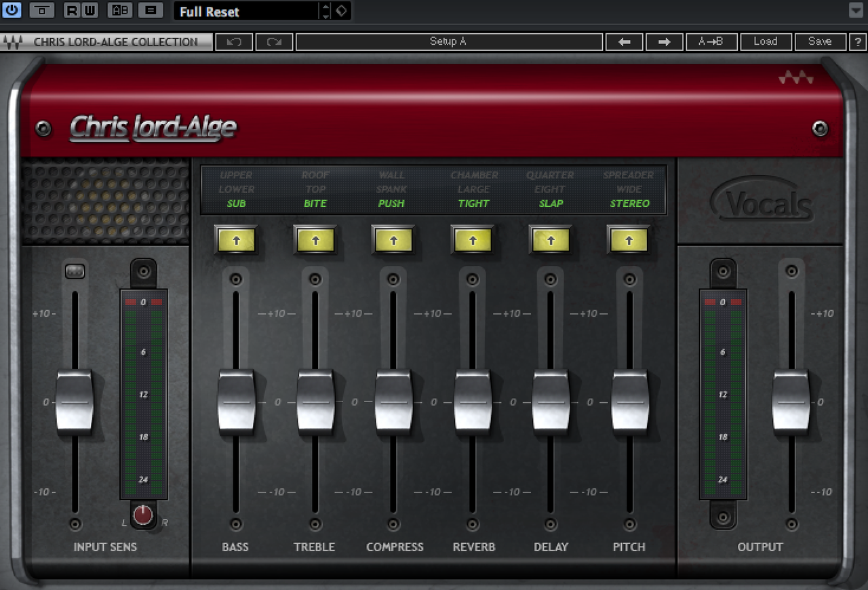The image size is (868, 590).
Task: Click the Pitch fader handle
Action: (x=630, y=401)
